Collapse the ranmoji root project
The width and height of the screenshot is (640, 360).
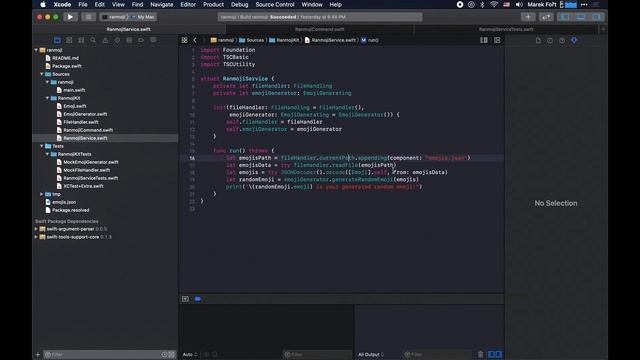coord(36,50)
